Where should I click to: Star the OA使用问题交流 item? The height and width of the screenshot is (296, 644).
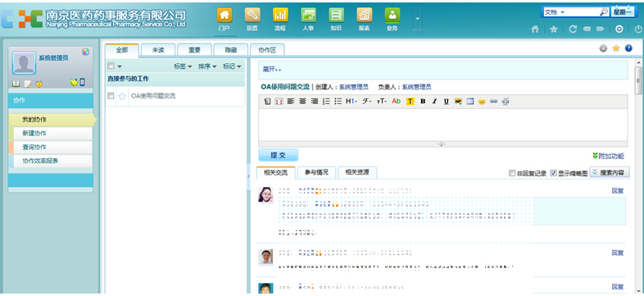pos(122,96)
